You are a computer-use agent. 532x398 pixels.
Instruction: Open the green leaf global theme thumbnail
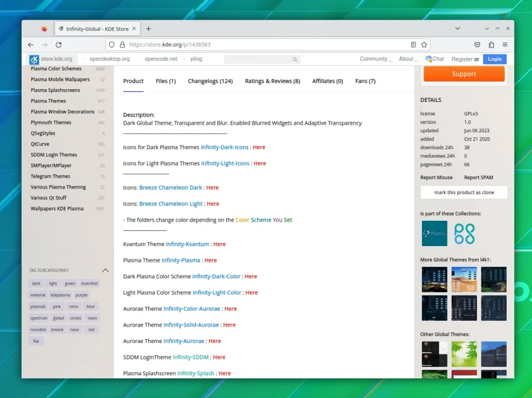[464, 354]
